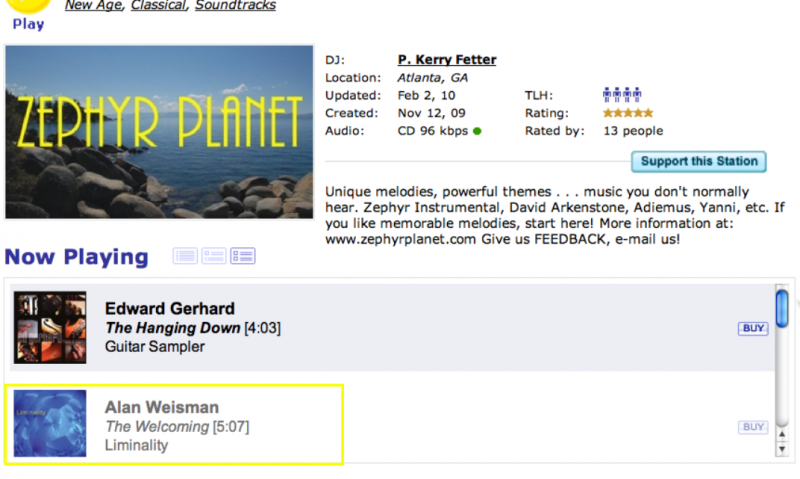This screenshot has width=800, height=479.
Task: Click the five-star rating icons
Action: pos(627,113)
